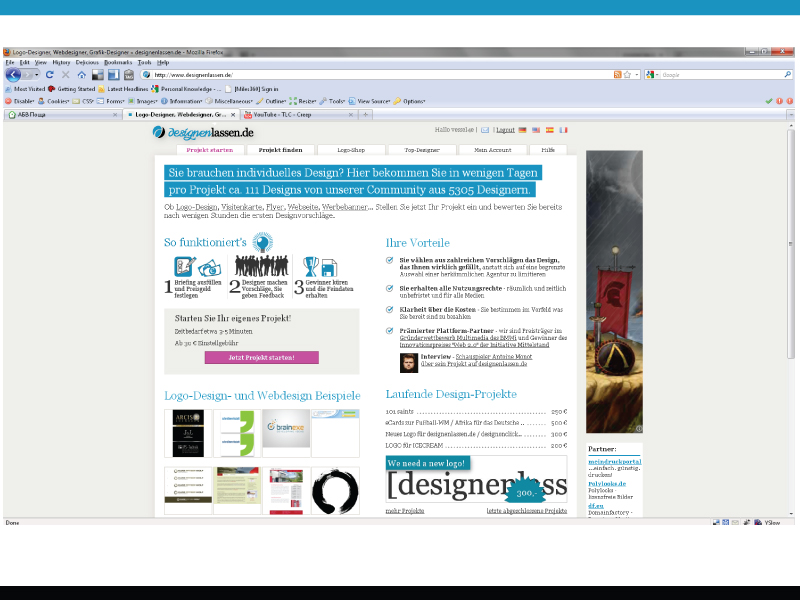800x600 pixels.
Task: Open the bookmark star dropdown arrow
Action: [637, 74]
